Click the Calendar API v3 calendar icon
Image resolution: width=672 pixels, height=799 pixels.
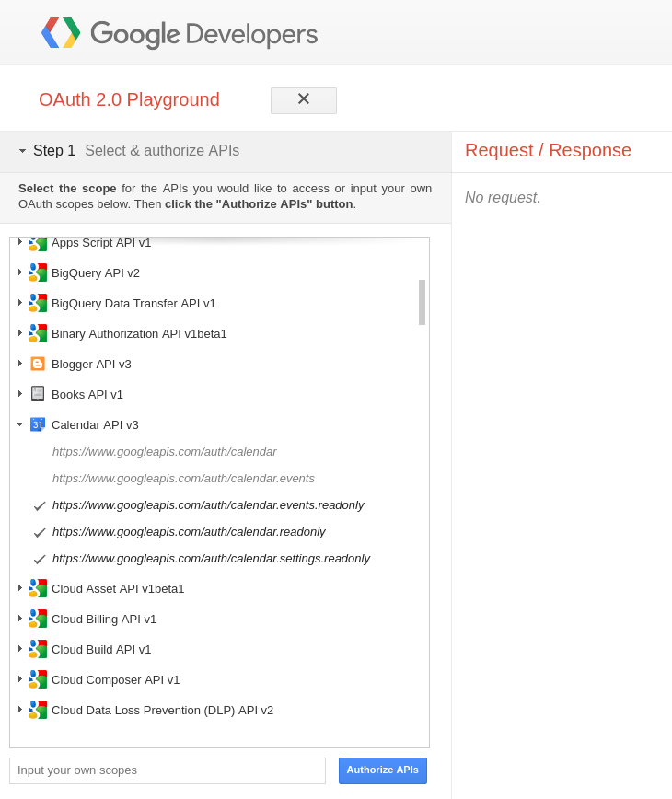(x=38, y=424)
